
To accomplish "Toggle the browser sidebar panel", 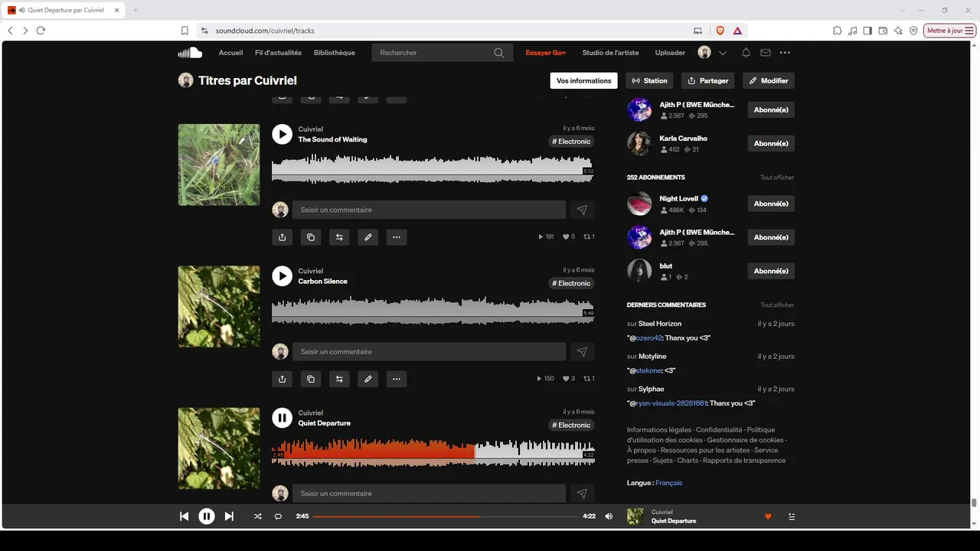I will 867,31.
